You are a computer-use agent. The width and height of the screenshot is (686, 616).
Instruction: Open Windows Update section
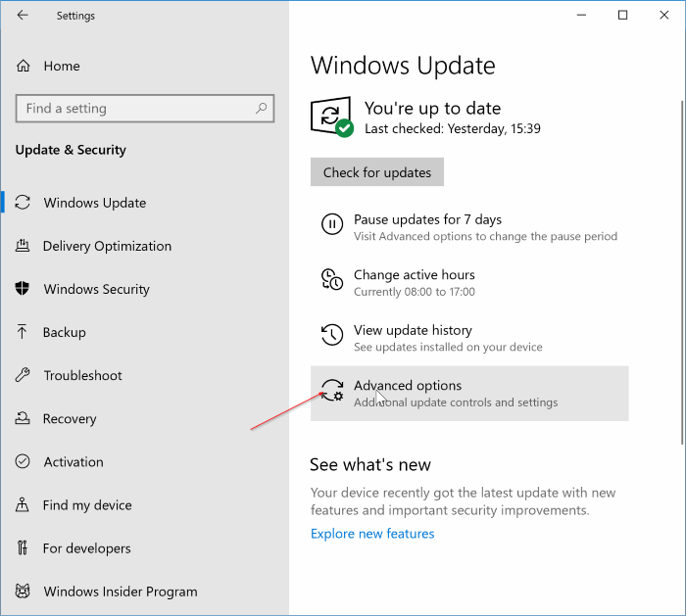point(95,203)
